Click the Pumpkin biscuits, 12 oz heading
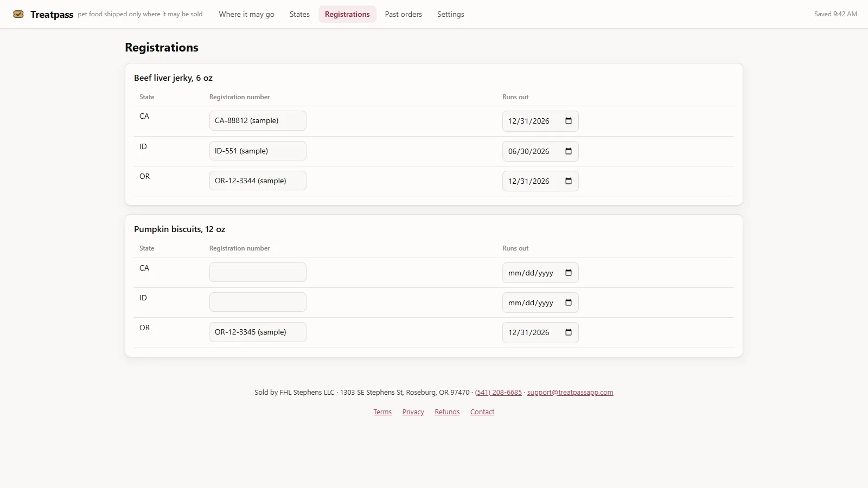This screenshot has height=488, width=868. click(x=180, y=229)
